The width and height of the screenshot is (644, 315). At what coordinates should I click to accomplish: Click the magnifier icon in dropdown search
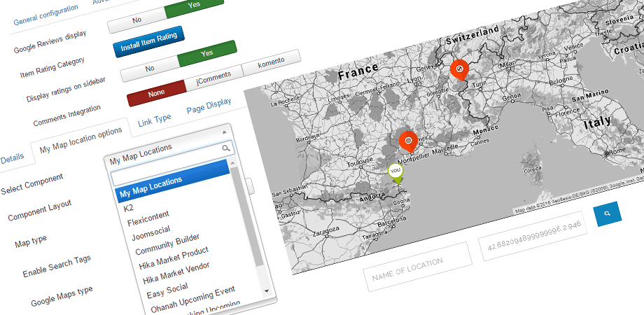click(226, 148)
